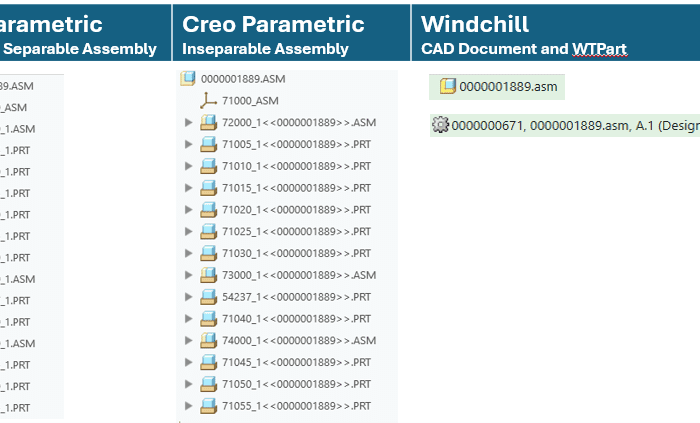Select the 71040_1<<0000001889>>.PRT label
Screen dimensions: 700x423
click(296, 319)
